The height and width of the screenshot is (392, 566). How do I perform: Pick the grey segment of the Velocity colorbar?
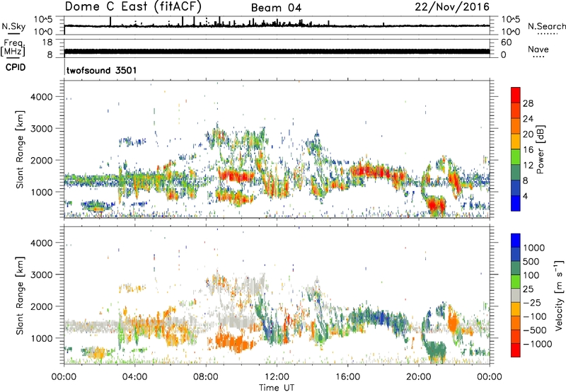tap(516, 295)
